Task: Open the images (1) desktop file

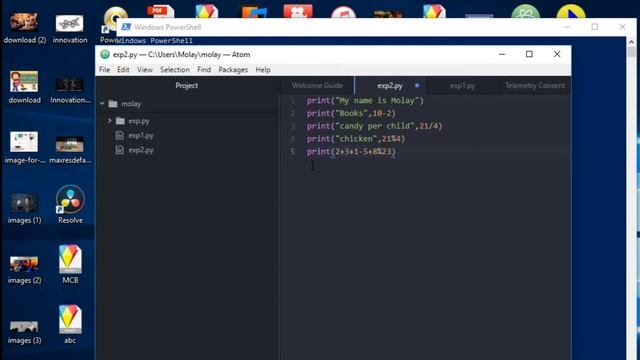Action: [24, 207]
